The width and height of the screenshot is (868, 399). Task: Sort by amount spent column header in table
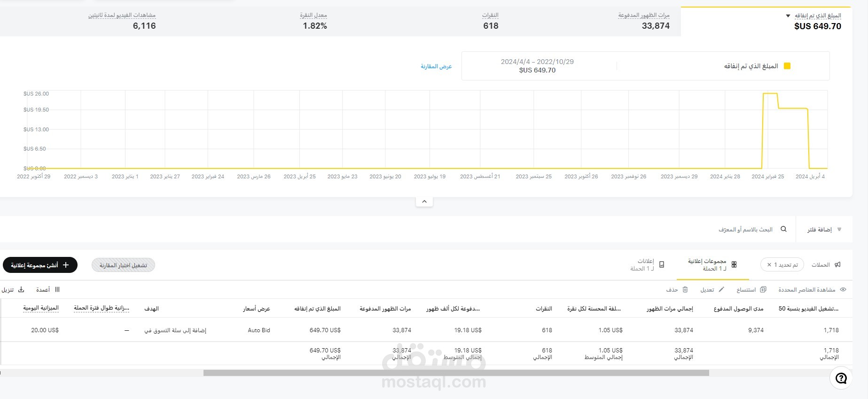coord(317,309)
